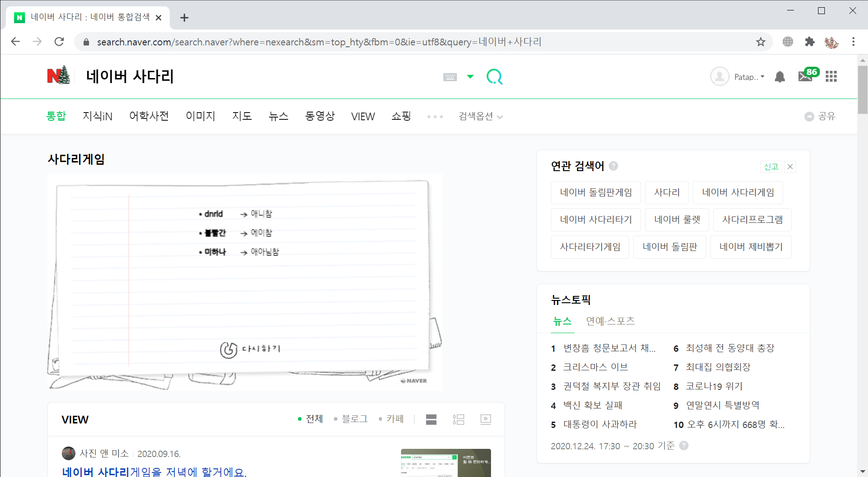The height and width of the screenshot is (477, 868).
Task: Search the related term 사다리타기게임
Action: (x=590, y=247)
